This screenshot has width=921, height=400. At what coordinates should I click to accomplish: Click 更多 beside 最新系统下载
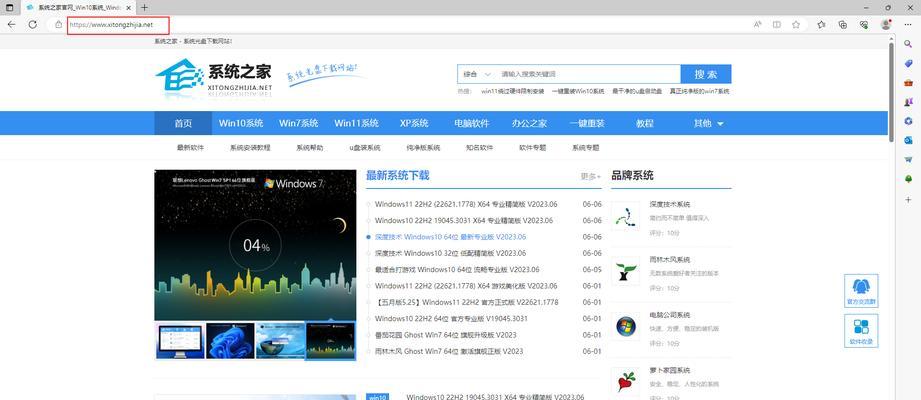click(591, 176)
